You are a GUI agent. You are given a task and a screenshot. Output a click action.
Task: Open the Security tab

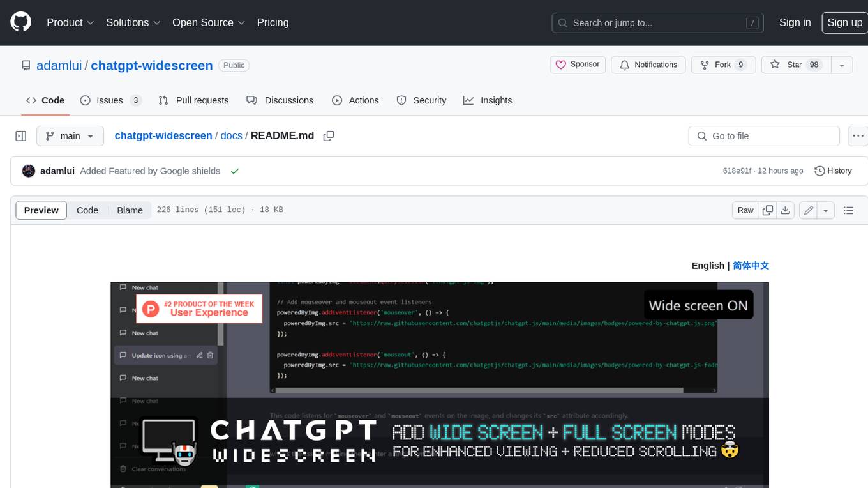[421, 100]
